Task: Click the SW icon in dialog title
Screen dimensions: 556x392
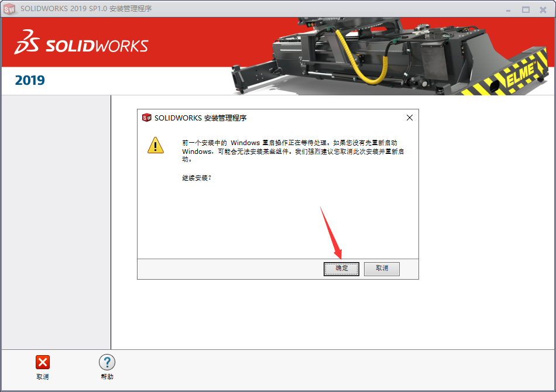Action: [146, 118]
